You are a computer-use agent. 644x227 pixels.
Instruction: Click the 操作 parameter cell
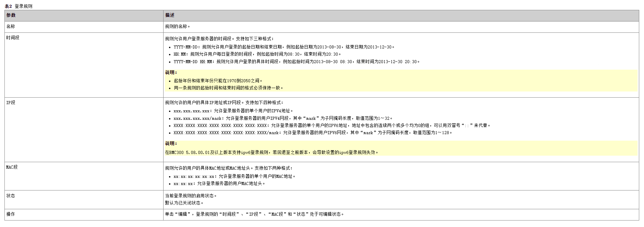[11, 214]
